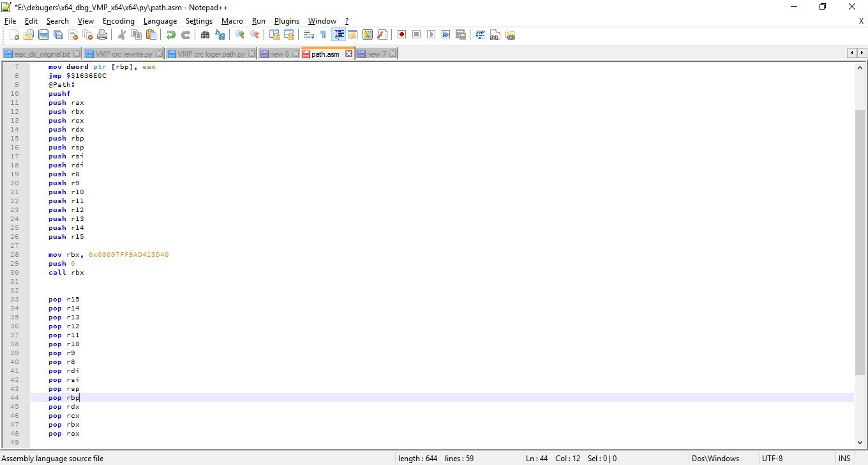Toggle the indent guide toolbar button

[x=338, y=35]
